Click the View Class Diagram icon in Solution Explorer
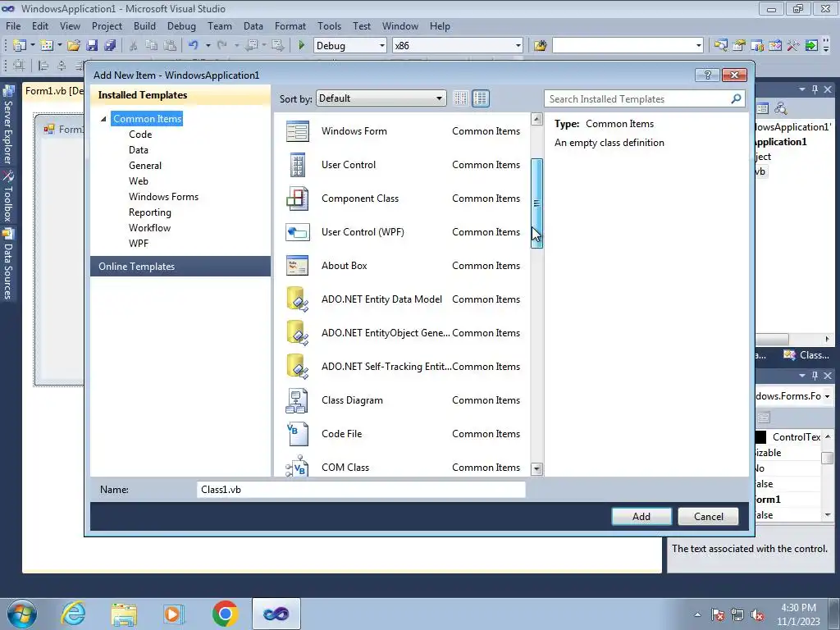The image size is (840, 630). 781,109
